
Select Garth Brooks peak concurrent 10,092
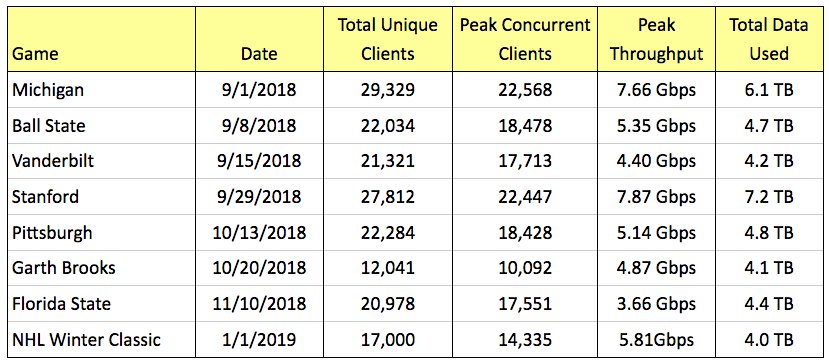pyautogui.click(x=525, y=267)
